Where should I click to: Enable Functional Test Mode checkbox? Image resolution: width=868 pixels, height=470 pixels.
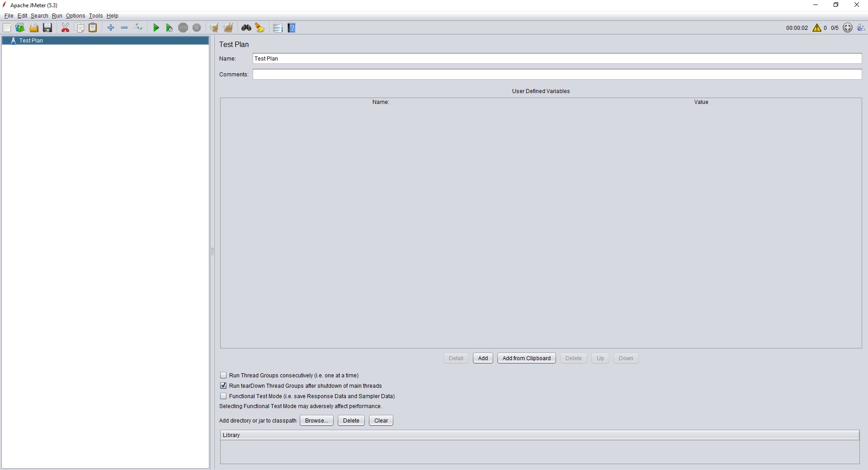[223, 396]
